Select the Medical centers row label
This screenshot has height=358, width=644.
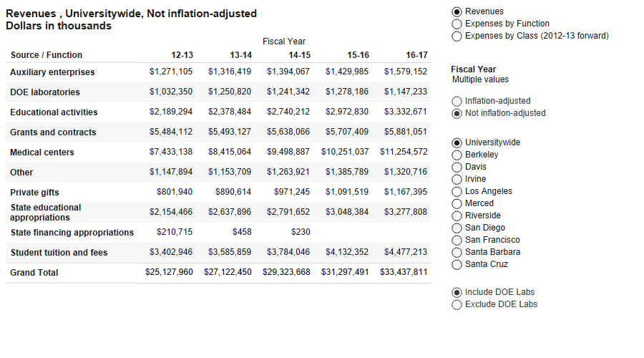[x=42, y=153]
